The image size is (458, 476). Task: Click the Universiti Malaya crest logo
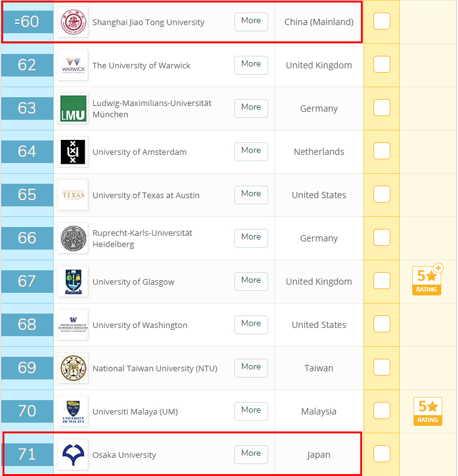tap(73, 411)
